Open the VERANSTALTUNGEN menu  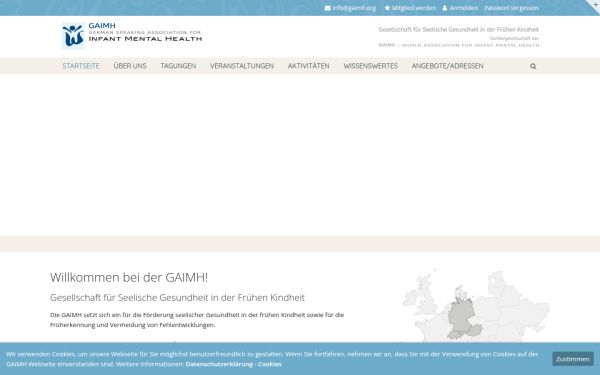(242, 66)
